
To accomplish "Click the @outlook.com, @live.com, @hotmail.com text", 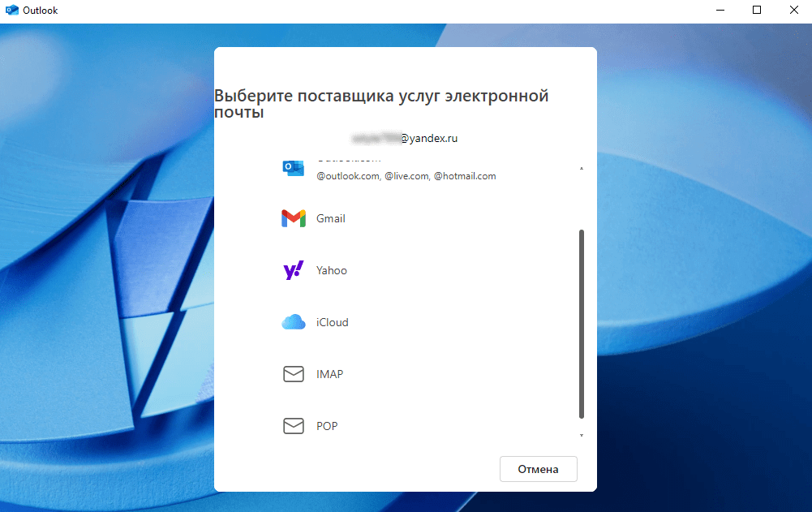I will (406, 176).
